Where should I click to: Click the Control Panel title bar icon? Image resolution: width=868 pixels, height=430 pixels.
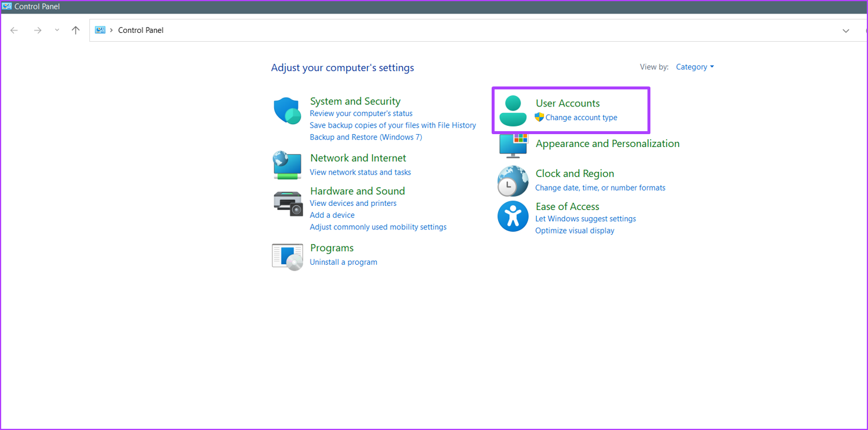coord(7,6)
